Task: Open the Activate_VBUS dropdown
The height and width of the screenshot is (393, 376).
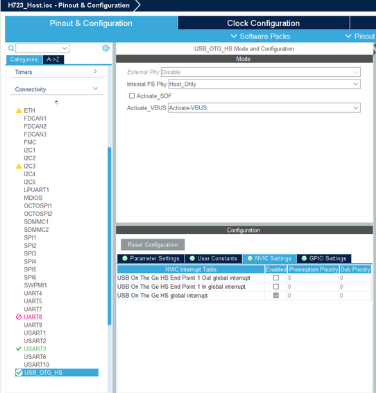Action: point(264,108)
